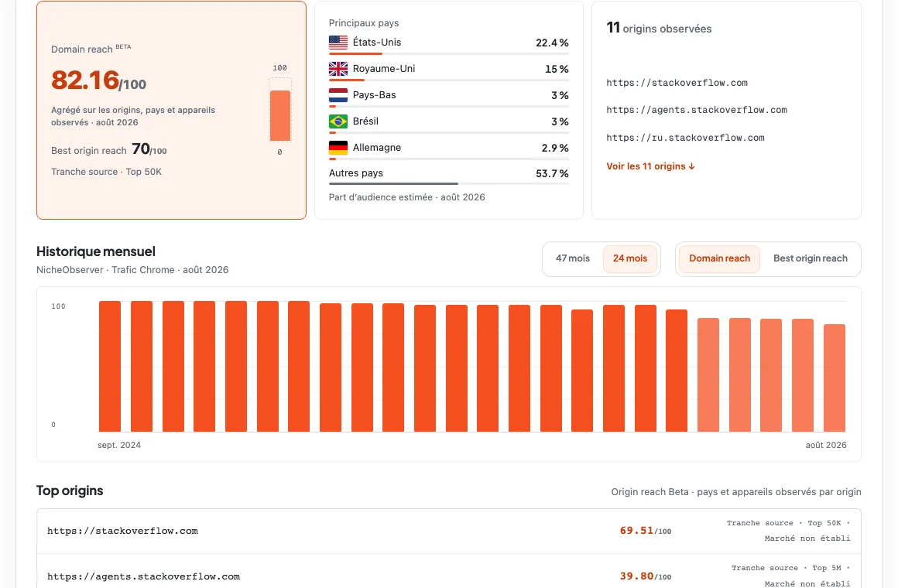Image resolution: width=898 pixels, height=588 pixels.
Task: Open https://ru.stackoverflow.com in the origins card
Action: point(686,138)
